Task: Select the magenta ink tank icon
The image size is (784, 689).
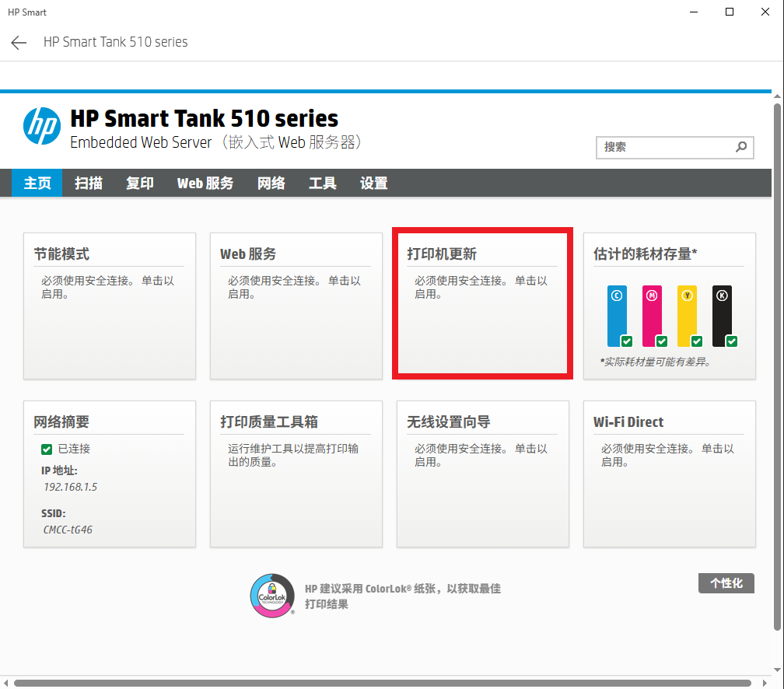Action: 652,316
